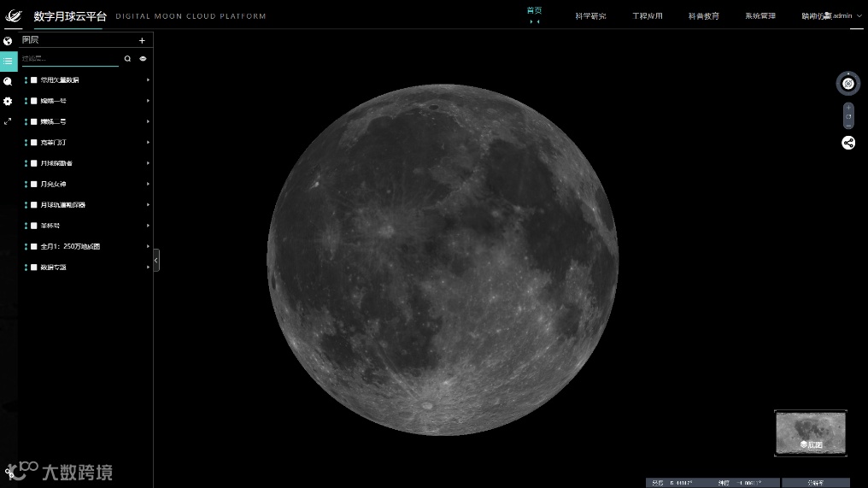Select the 月球勘探者 layer name
Image resolution: width=868 pixels, height=488 pixels.
[56, 163]
